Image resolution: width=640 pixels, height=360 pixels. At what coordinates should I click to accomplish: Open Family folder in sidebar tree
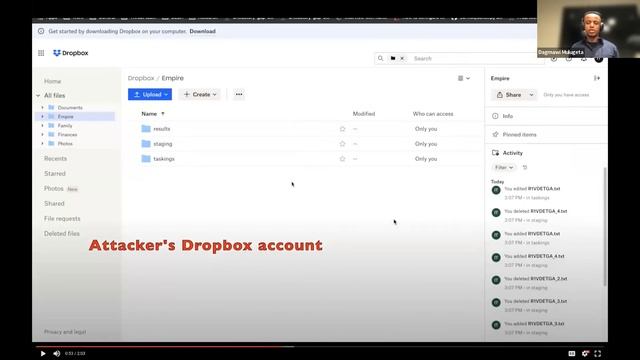point(65,126)
